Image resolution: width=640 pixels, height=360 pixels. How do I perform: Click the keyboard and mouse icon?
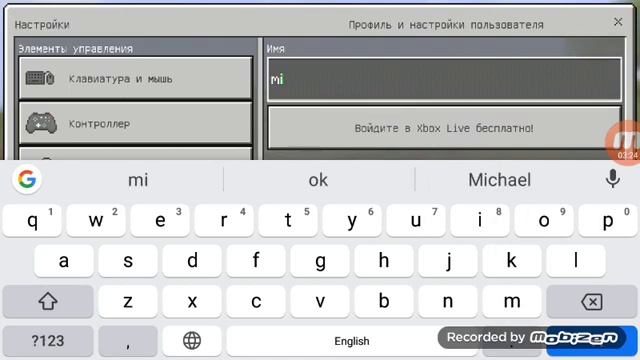coord(40,78)
